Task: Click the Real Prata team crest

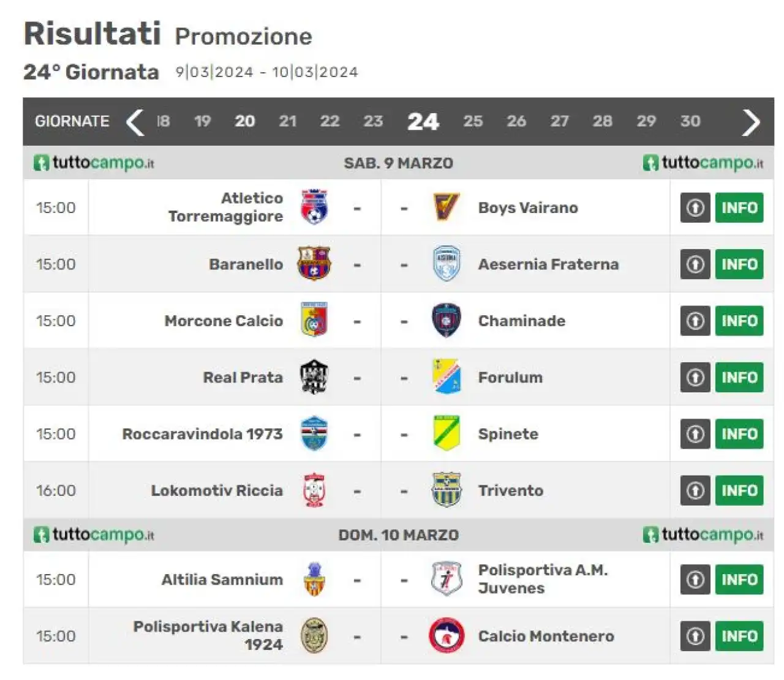Action: 314,377
